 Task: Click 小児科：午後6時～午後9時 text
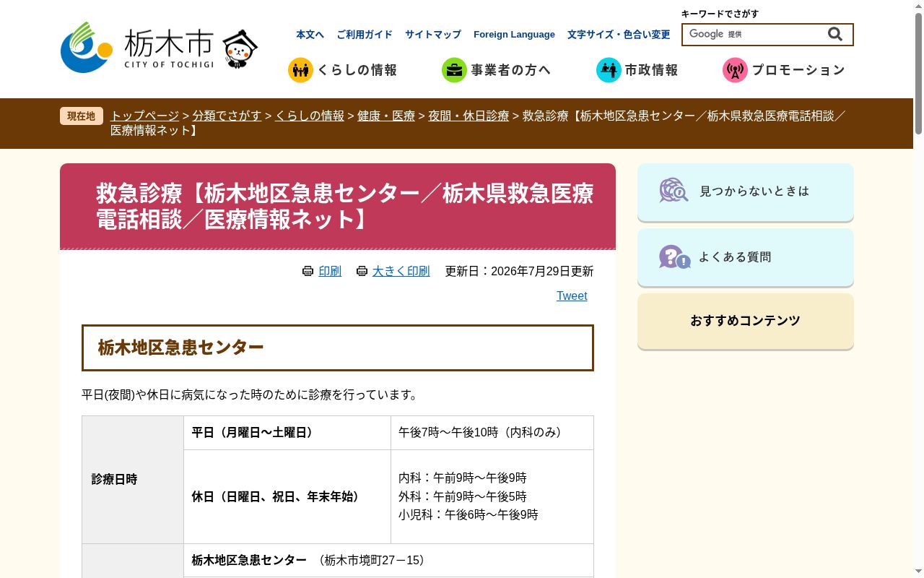pos(468,514)
